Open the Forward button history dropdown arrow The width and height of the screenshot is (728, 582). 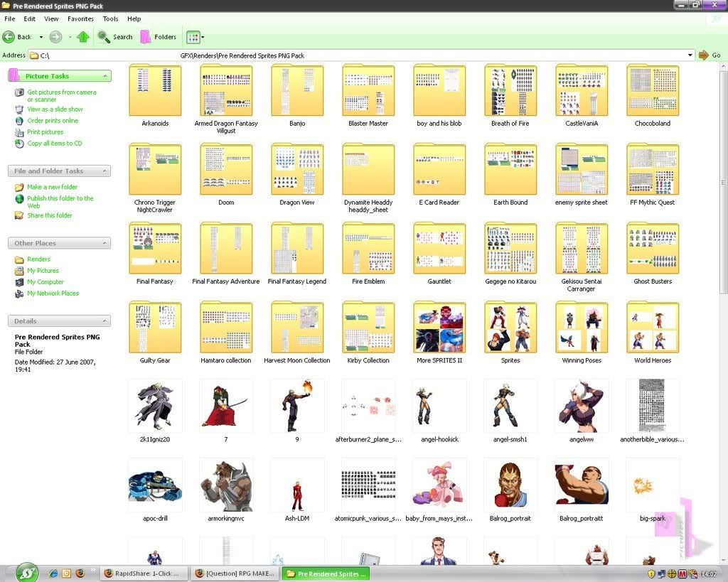[x=70, y=37]
